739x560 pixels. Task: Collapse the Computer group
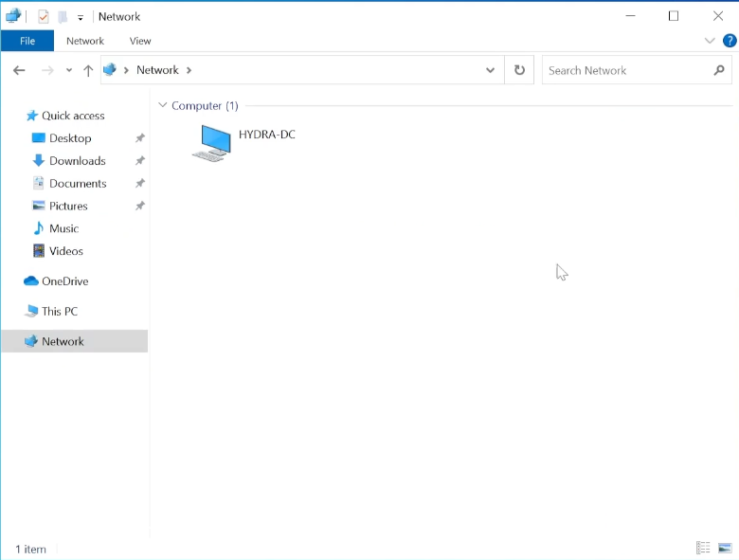[163, 106]
